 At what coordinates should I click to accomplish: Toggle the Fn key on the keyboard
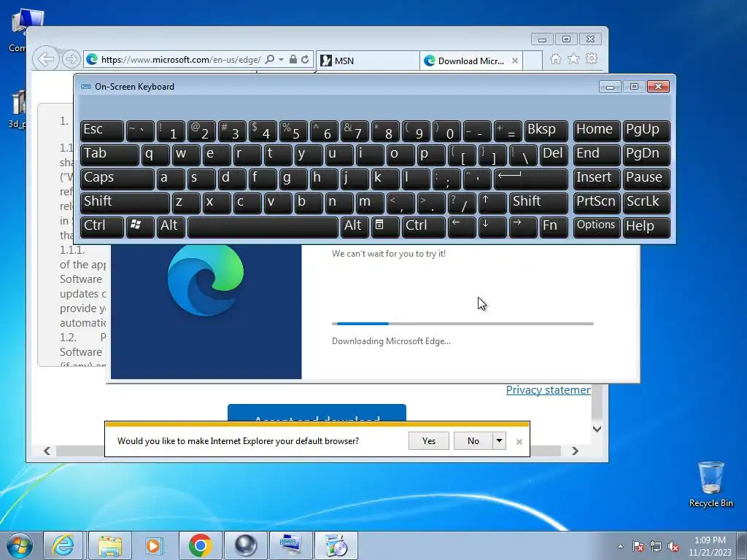point(554,226)
